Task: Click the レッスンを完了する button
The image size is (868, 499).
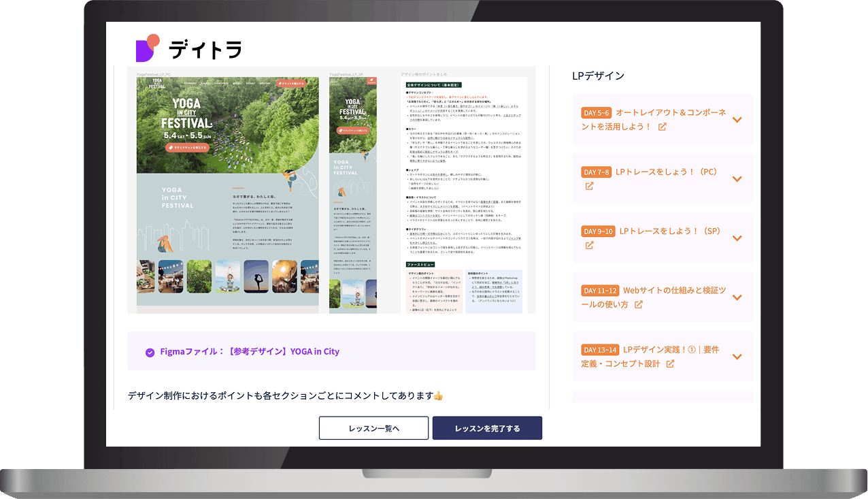Action: (487, 428)
